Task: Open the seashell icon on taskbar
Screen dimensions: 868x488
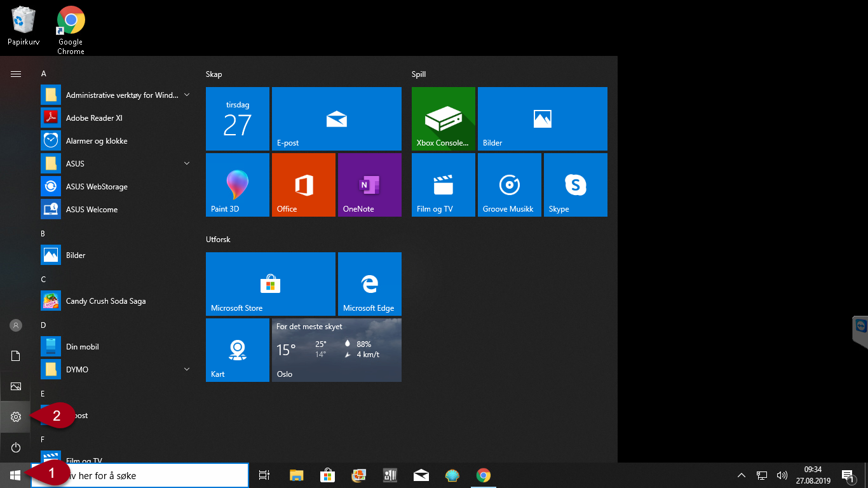Action: [x=452, y=475]
